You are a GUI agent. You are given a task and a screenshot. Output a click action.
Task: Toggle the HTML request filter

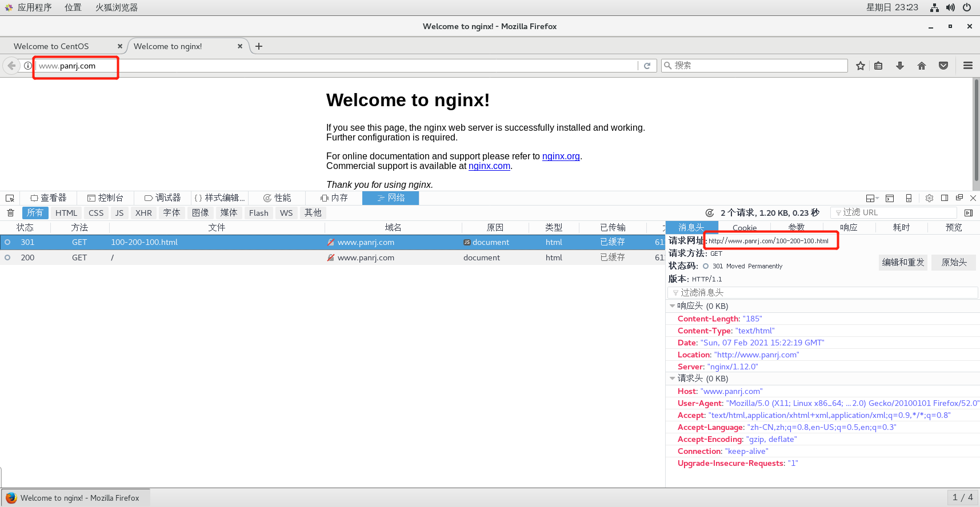click(x=66, y=213)
